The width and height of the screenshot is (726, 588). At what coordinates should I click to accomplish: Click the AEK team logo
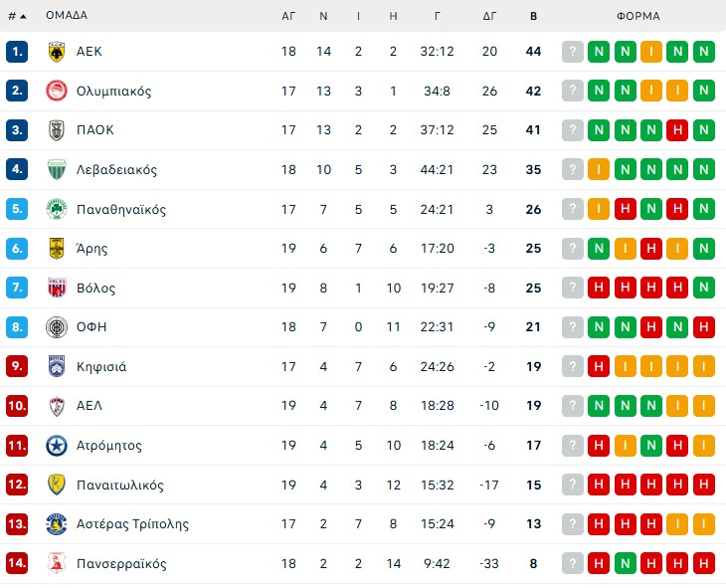click(56, 52)
